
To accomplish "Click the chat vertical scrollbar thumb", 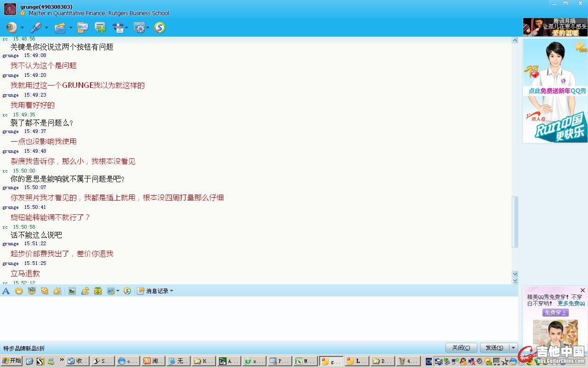I will coord(515,222).
